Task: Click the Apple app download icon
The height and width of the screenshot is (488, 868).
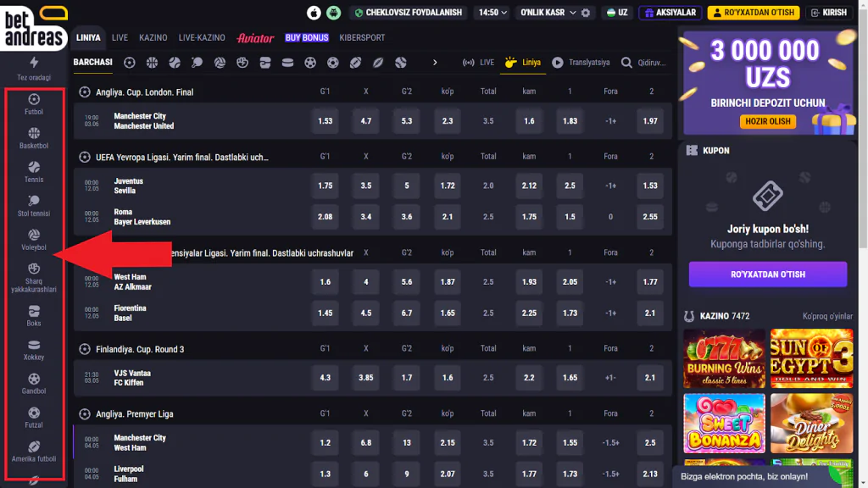Action: 314,13
